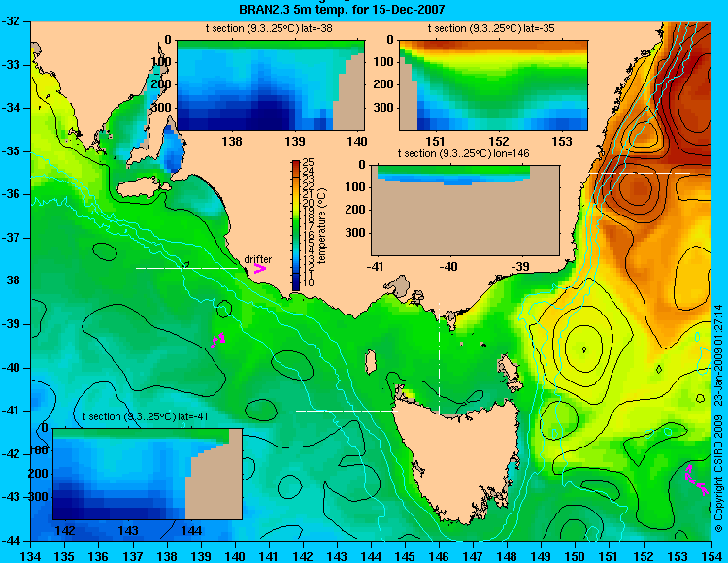728x563 pixels.
Task: Click the 'drifter' legend label
Action: click(x=257, y=259)
